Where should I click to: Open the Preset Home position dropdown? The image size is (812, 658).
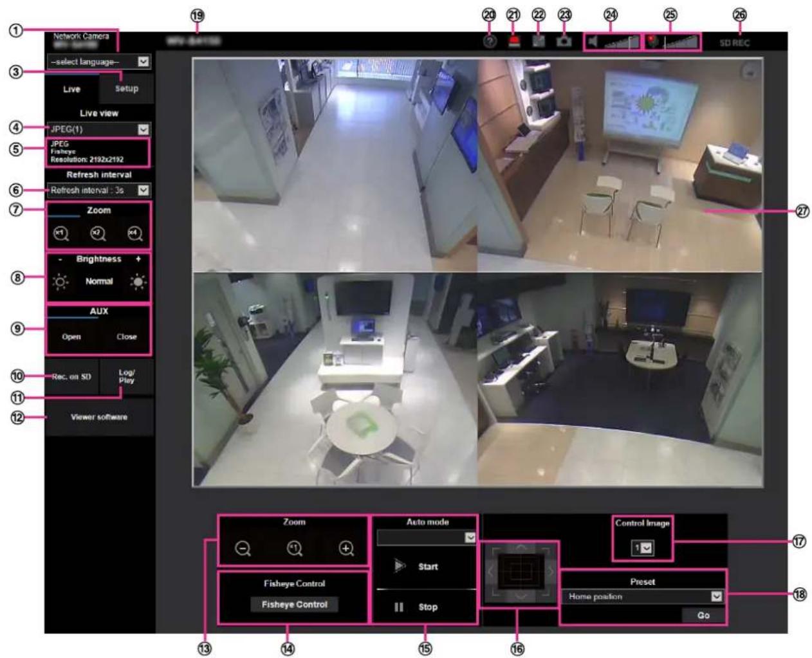(642, 597)
